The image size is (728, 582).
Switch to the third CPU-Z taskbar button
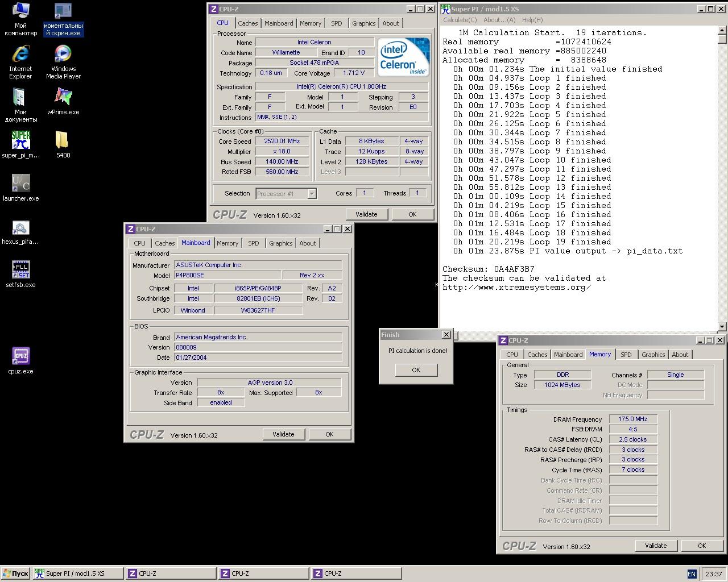coord(356,573)
